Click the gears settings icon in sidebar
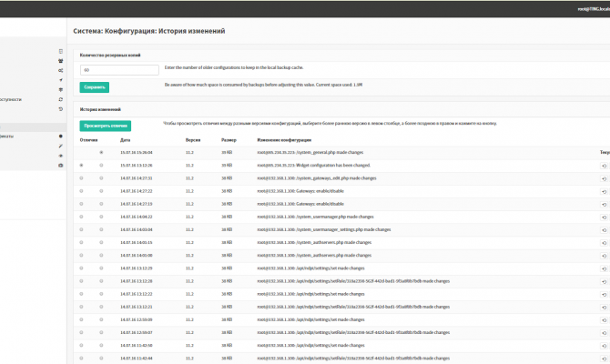 [60, 69]
